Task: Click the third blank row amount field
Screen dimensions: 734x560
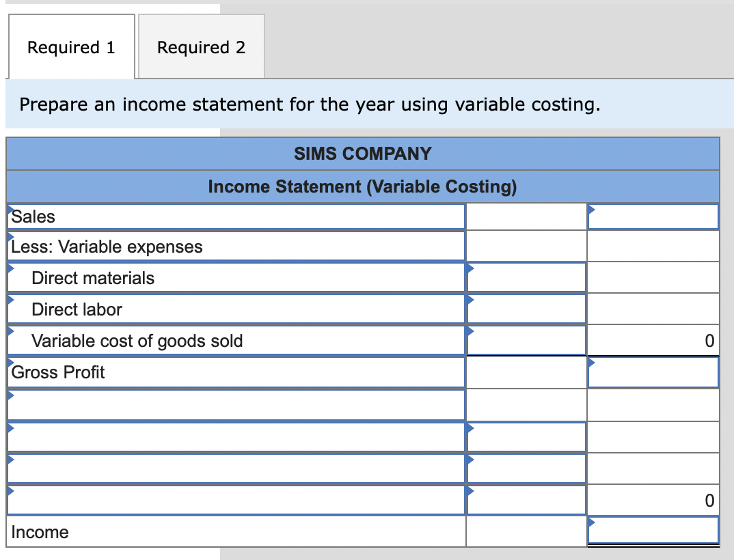Action: (526, 468)
